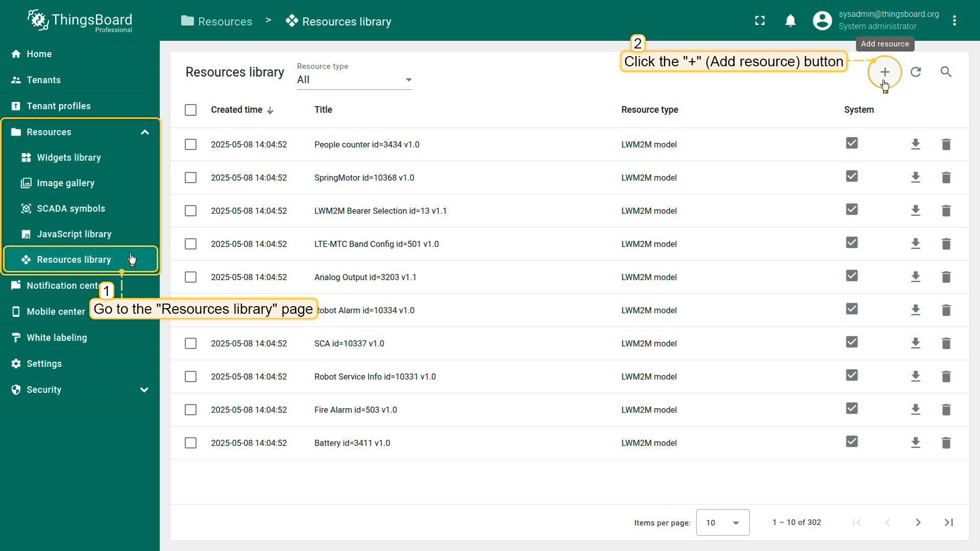Open notifications bell icon
The height and width of the screenshot is (551, 980).
point(790,20)
